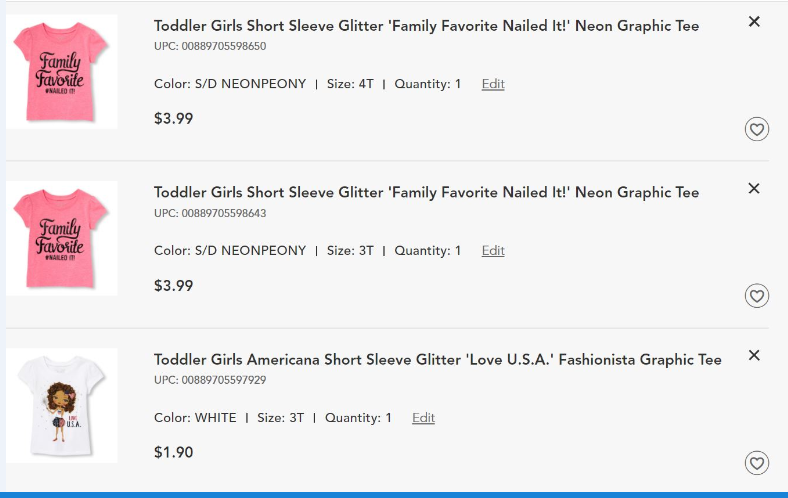Open the first product title, UPC ending 8650
This screenshot has height=498, width=788.
click(x=426, y=26)
